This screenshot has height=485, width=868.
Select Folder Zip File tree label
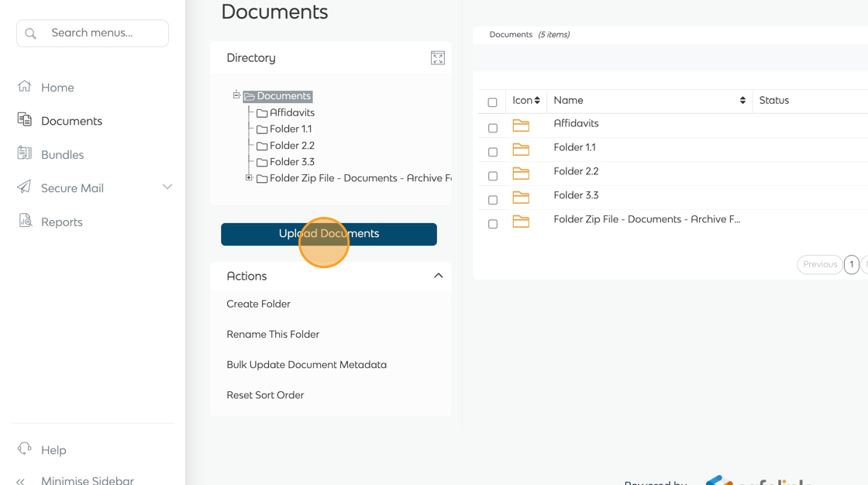360,178
